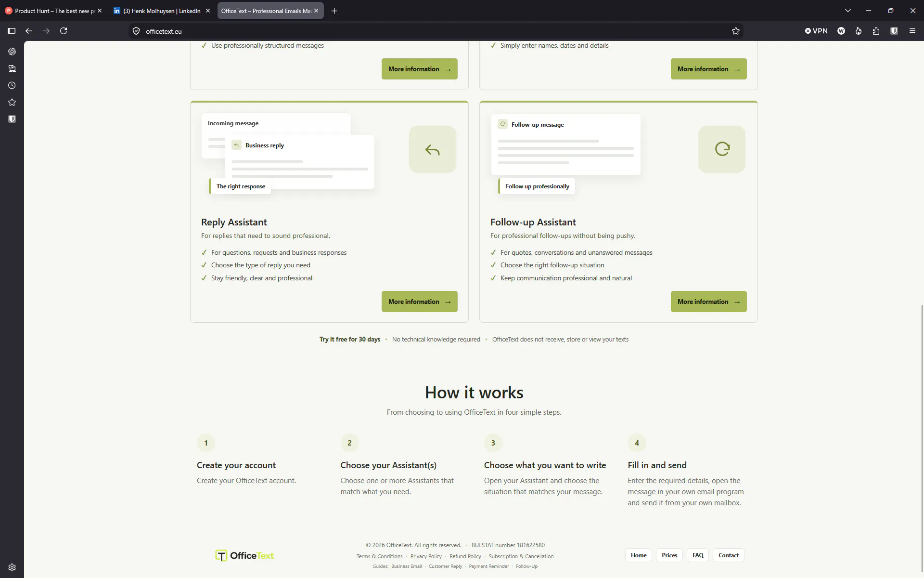The width and height of the screenshot is (924, 578).
Task: Click the flame icon in the toolbar
Action: [859, 31]
